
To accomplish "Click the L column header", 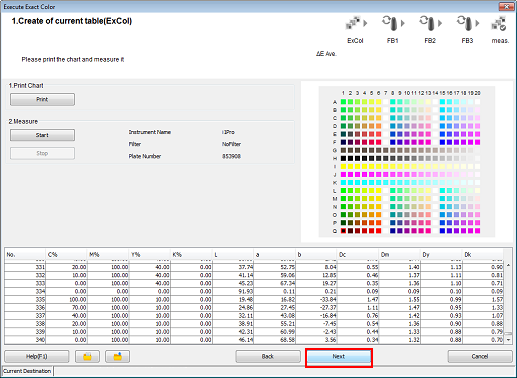I will pyautogui.click(x=232, y=255).
